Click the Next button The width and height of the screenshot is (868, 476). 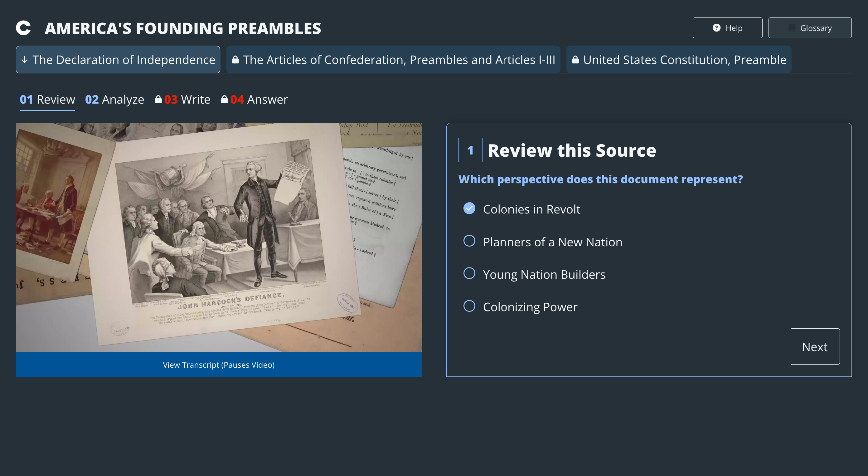tap(814, 346)
